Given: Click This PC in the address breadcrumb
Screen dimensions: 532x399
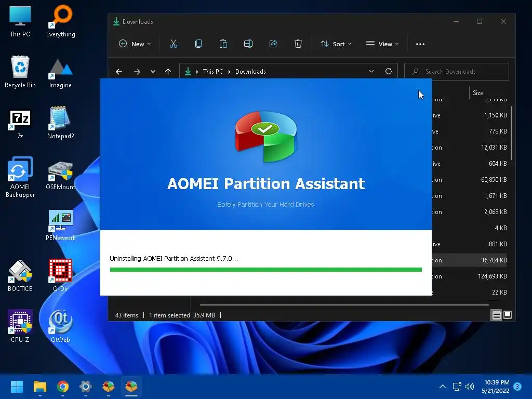Looking at the screenshot, I should point(213,72).
